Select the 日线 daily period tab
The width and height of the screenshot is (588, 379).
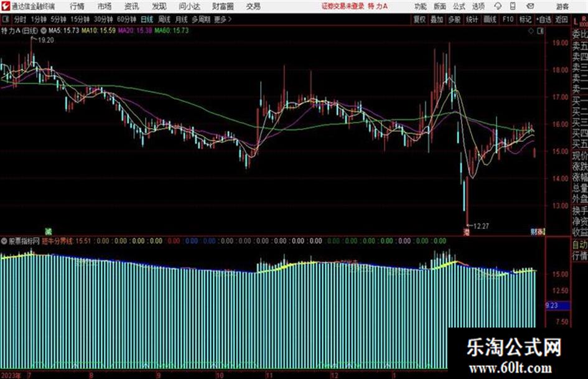[147, 19]
